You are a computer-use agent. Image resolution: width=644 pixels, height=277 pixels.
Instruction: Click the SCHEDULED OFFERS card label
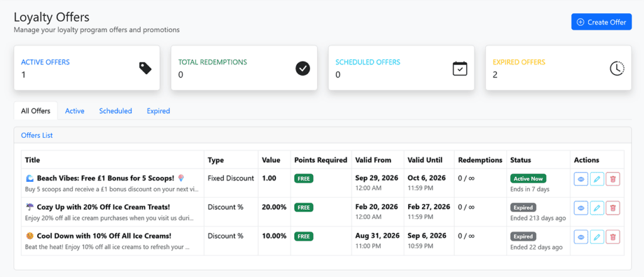click(x=367, y=62)
